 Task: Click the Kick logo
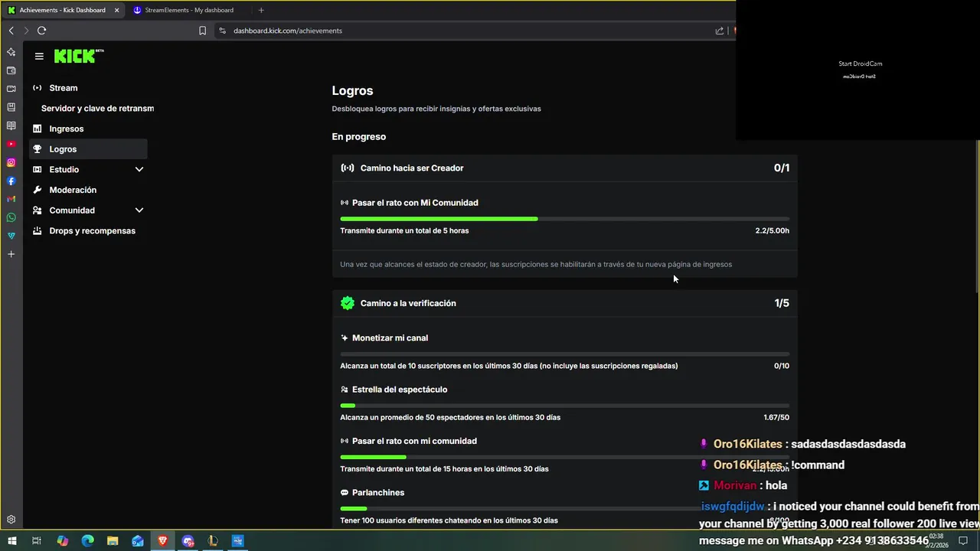pos(79,56)
